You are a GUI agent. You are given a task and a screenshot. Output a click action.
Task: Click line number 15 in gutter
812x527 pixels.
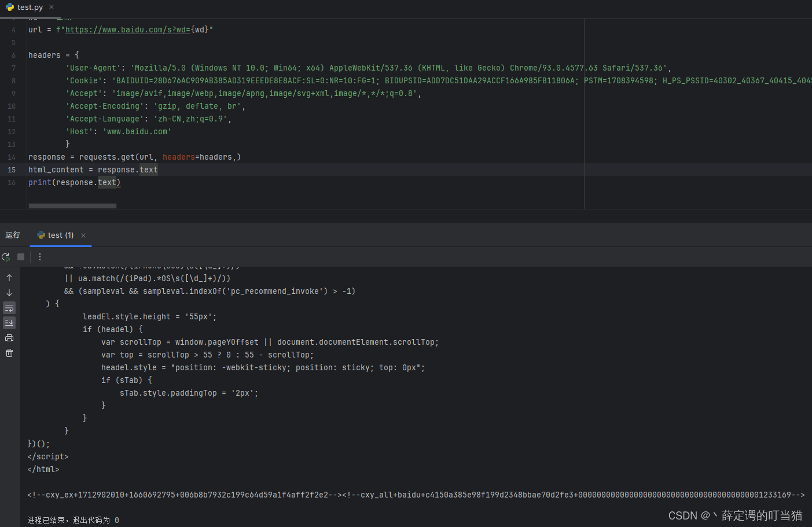tap(12, 169)
